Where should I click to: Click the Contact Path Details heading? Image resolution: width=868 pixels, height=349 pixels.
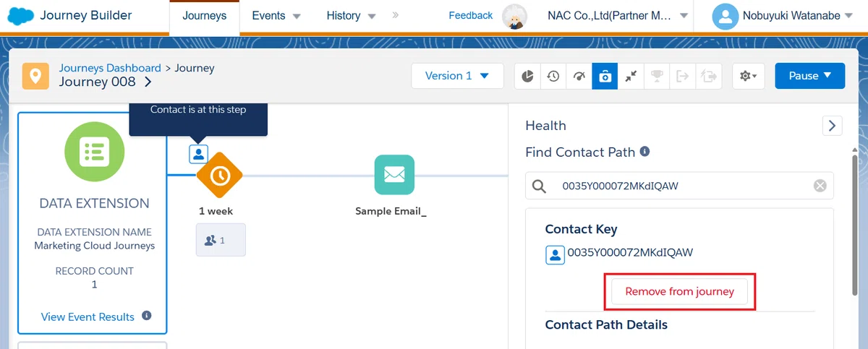pyautogui.click(x=606, y=324)
